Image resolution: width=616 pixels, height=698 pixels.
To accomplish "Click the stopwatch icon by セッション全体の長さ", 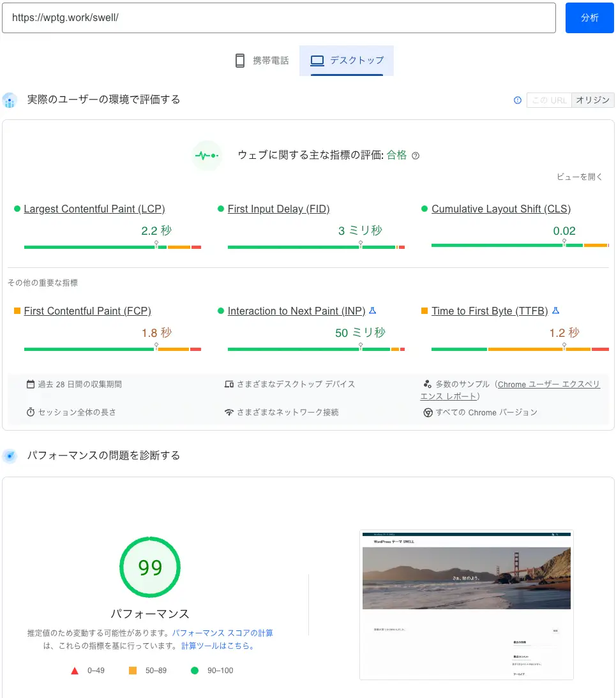I will tap(30, 412).
